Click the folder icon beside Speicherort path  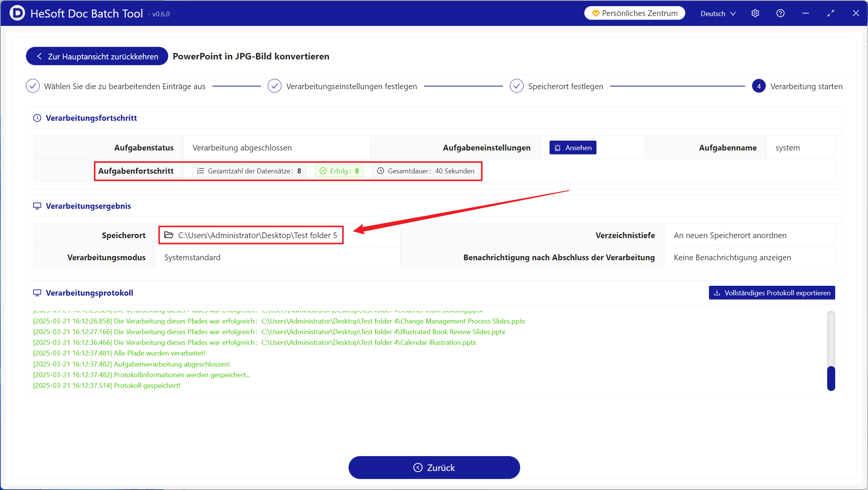pos(169,235)
